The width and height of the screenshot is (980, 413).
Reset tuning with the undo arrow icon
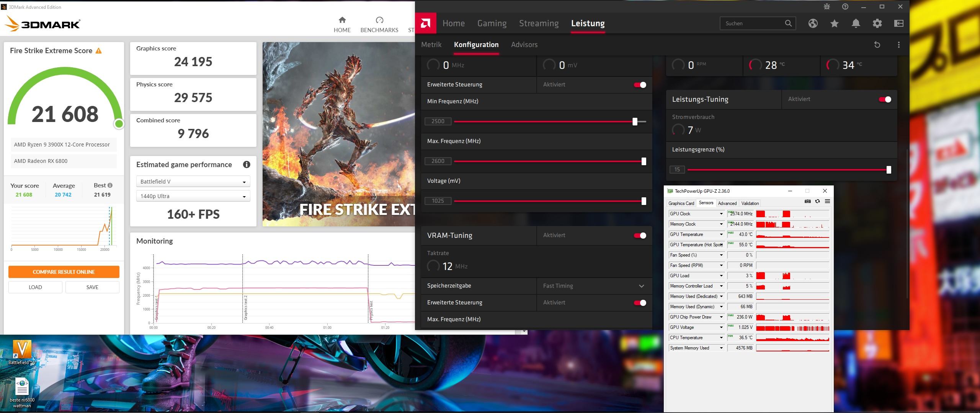pyautogui.click(x=877, y=45)
